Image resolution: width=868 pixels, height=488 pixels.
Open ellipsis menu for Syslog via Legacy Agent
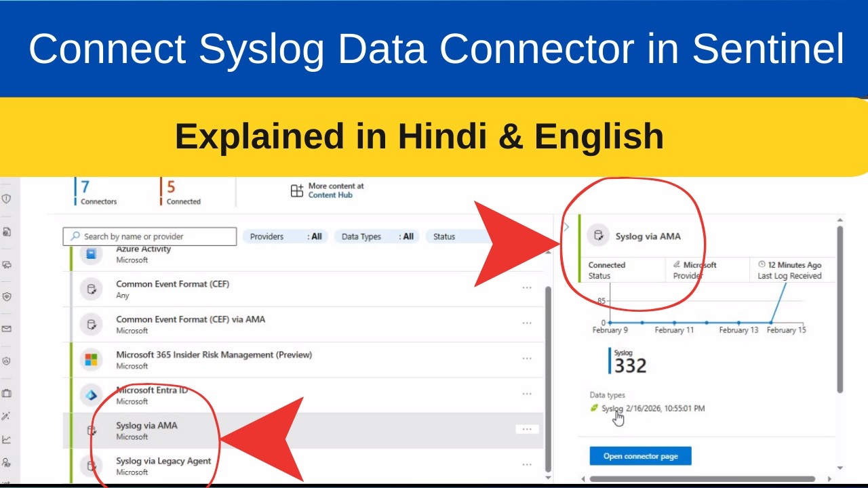(527, 464)
